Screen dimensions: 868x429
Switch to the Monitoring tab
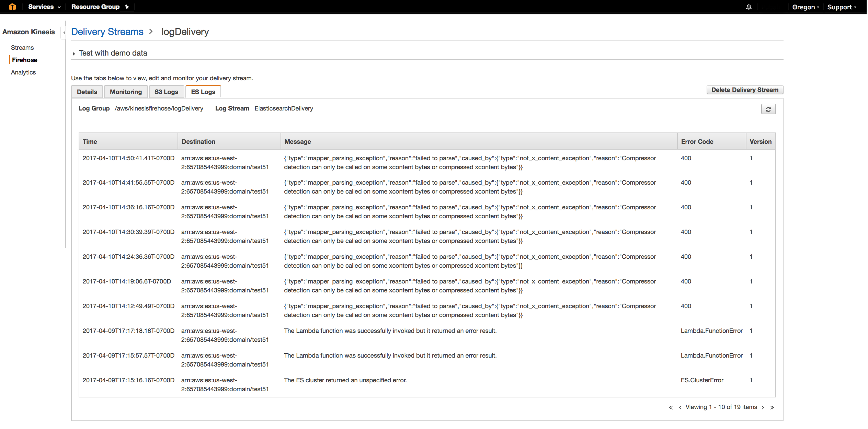tap(126, 92)
